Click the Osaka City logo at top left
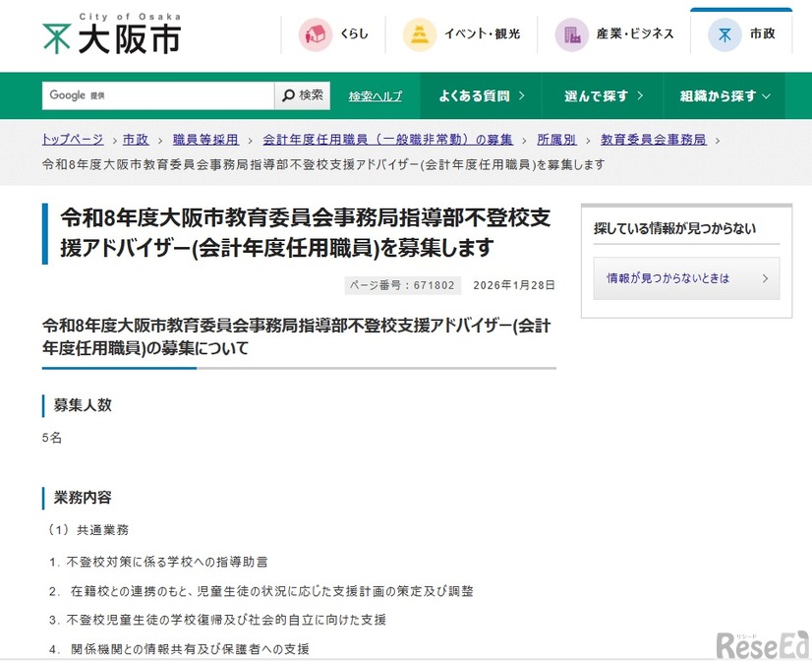 (x=108, y=32)
